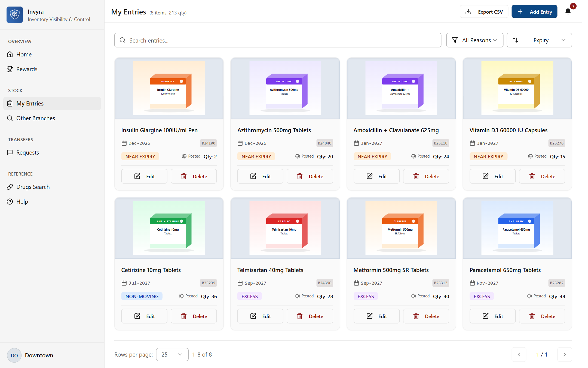This screenshot has width=588, height=368.
Task: Edit the Metformin 500mg SR entry
Action: pyautogui.click(x=376, y=316)
